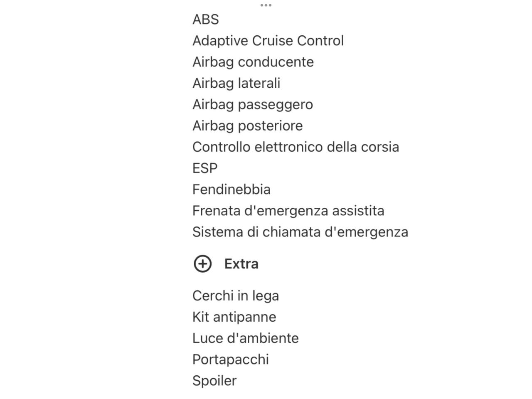Click the Adaptive Cruise Control item
The image size is (532, 399).
(x=268, y=40)
